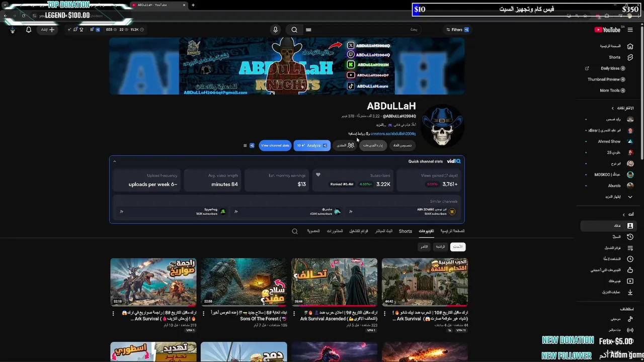Open notifications bell in the header
This screenshot has height=362, width=644.
[x=29, y=30]
